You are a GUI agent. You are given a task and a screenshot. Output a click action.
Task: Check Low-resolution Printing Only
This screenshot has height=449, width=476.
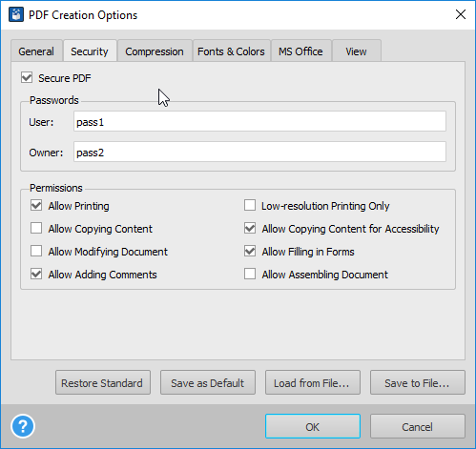250,205
